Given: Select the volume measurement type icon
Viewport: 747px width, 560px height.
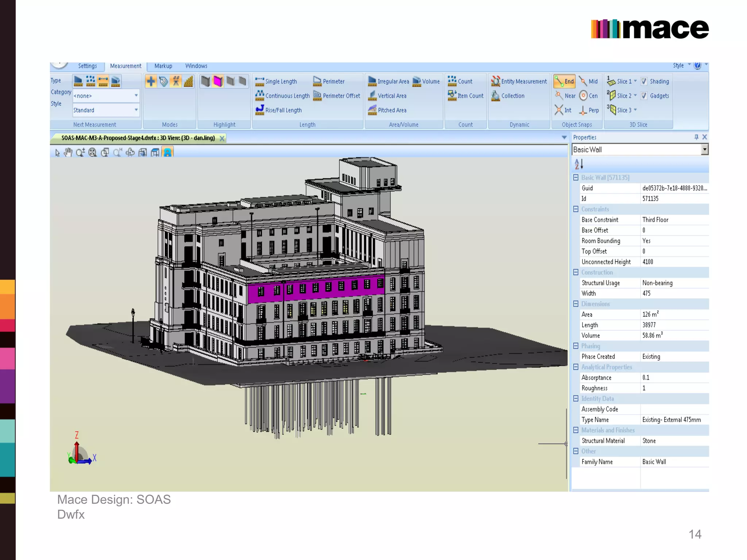Looking at the screenshot, I should (116, 81).
